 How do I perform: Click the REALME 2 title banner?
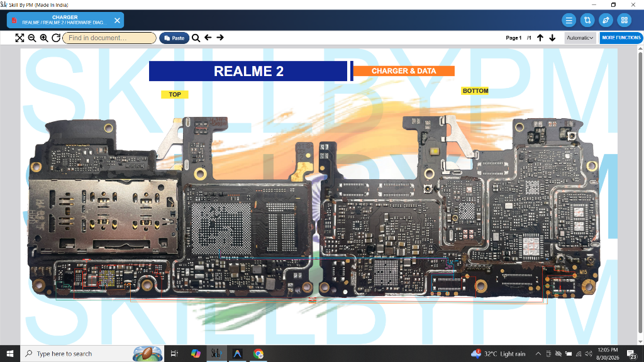(248, 71)
